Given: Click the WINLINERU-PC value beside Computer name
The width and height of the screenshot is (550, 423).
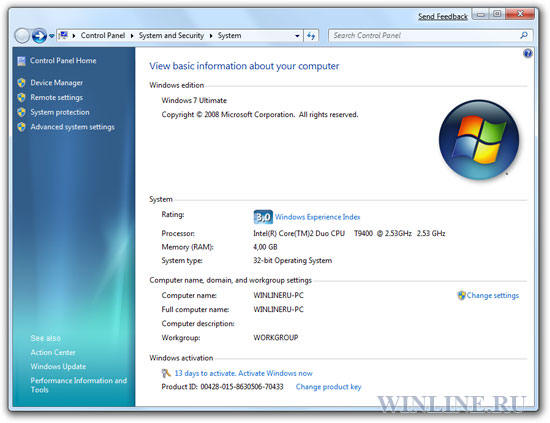Looking at the screenshot, I should pyautogui.click(x=278, y=295).
